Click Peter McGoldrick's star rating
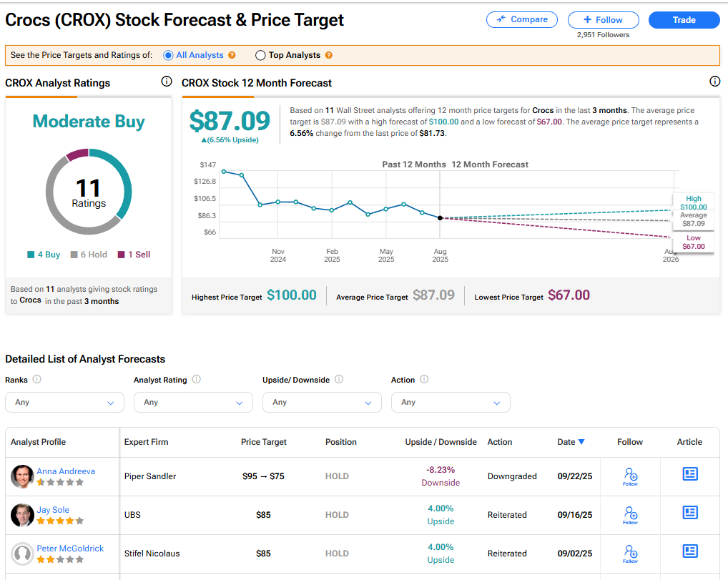 [x=60, y=559]
